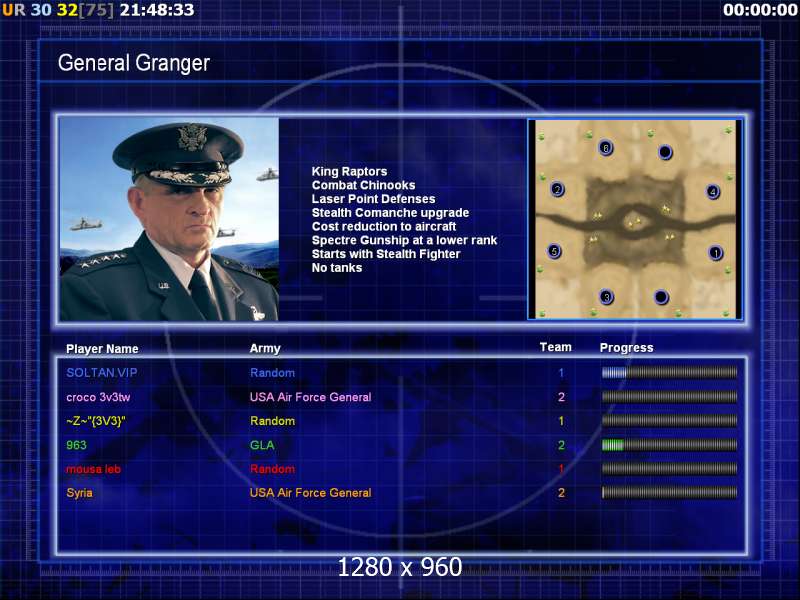
Task: Click the 00:00:00 game timer
Action: coord(760,10)
